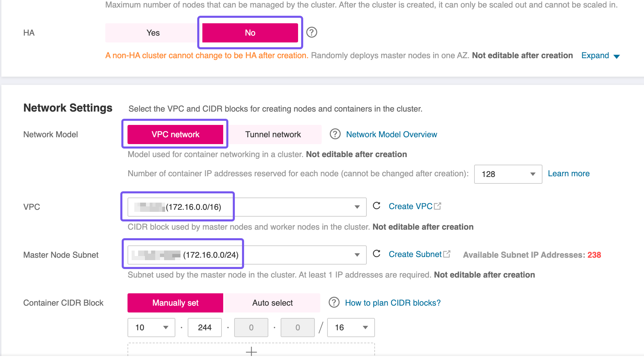Open the CIDR mask dropdown showing 16
Image resolution: width=644 pixels, height=358 pixels.
tap(351, 328)
